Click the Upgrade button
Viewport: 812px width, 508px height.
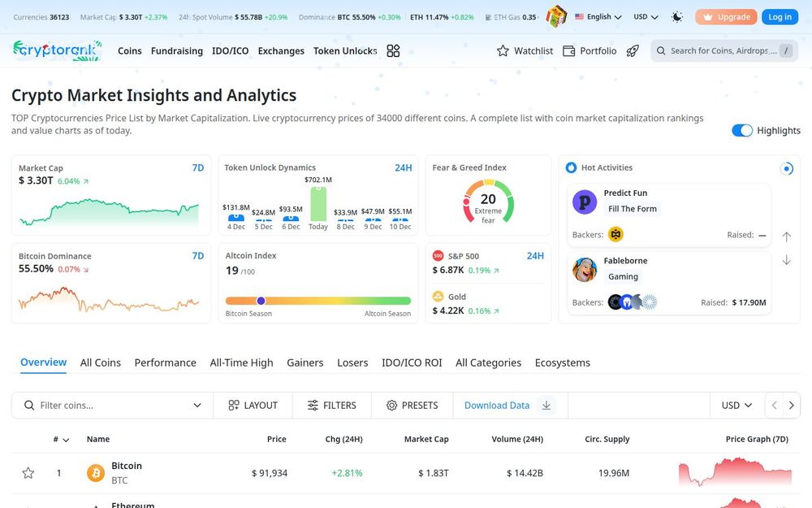[x=726, y=17]
